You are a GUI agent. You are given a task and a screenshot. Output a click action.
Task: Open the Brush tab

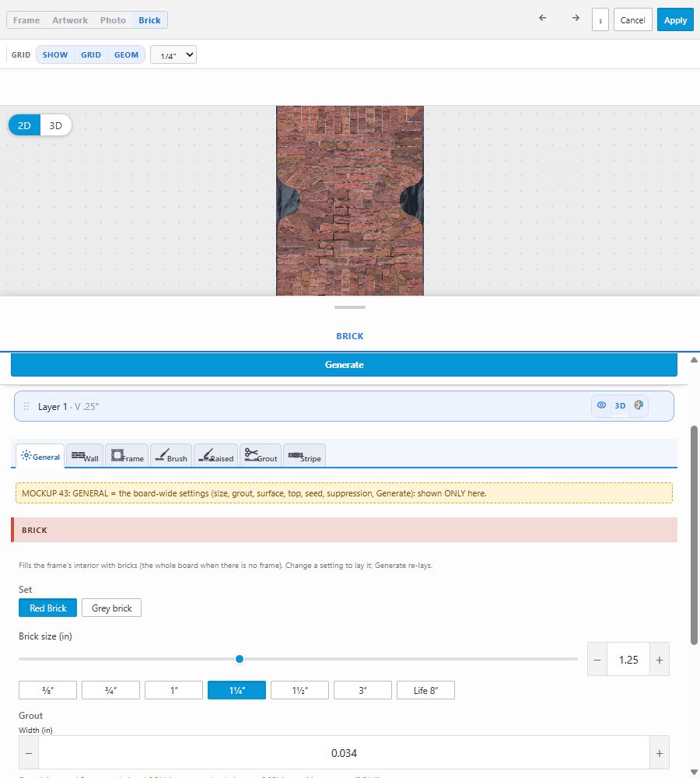point(171,457)
